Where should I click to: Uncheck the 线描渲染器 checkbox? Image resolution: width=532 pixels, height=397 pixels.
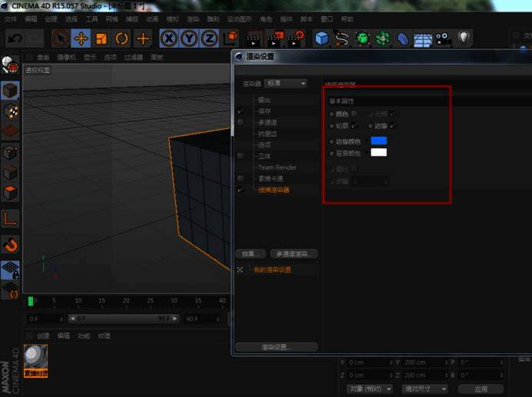pos(241,190)
